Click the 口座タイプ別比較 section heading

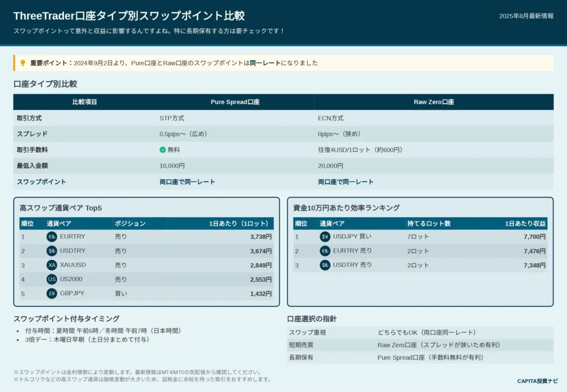45,84
